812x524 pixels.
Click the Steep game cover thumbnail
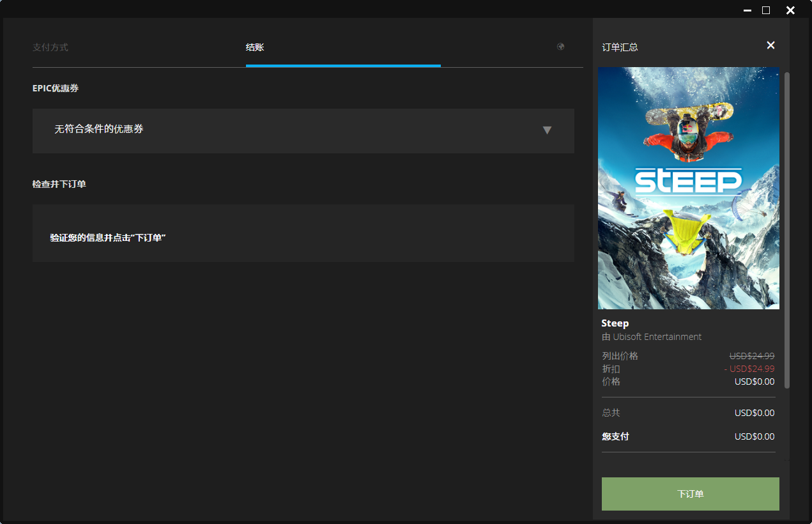pos(689,189)
